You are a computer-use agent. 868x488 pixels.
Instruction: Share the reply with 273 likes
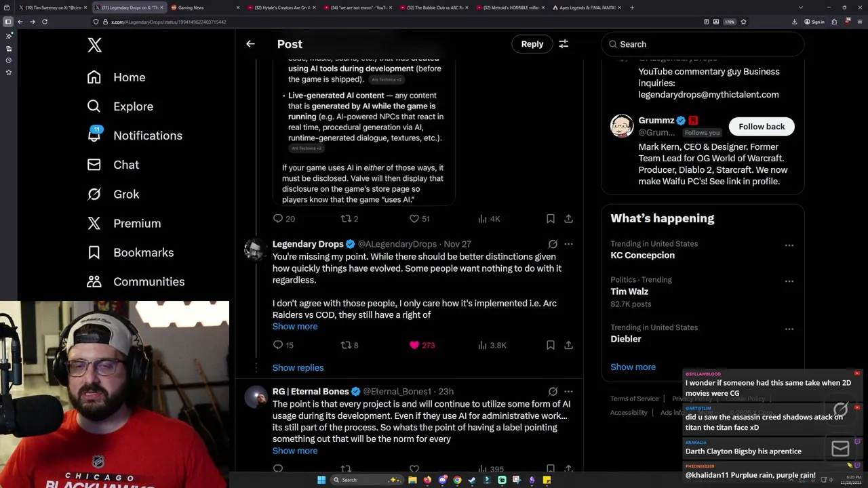coord(568,345)
